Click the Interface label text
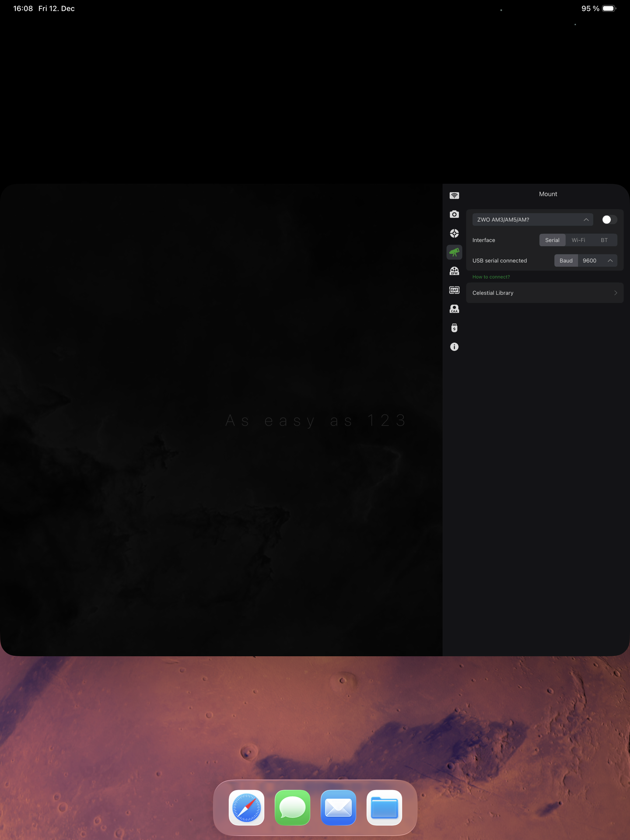630x840 pixels. point(483,240)
